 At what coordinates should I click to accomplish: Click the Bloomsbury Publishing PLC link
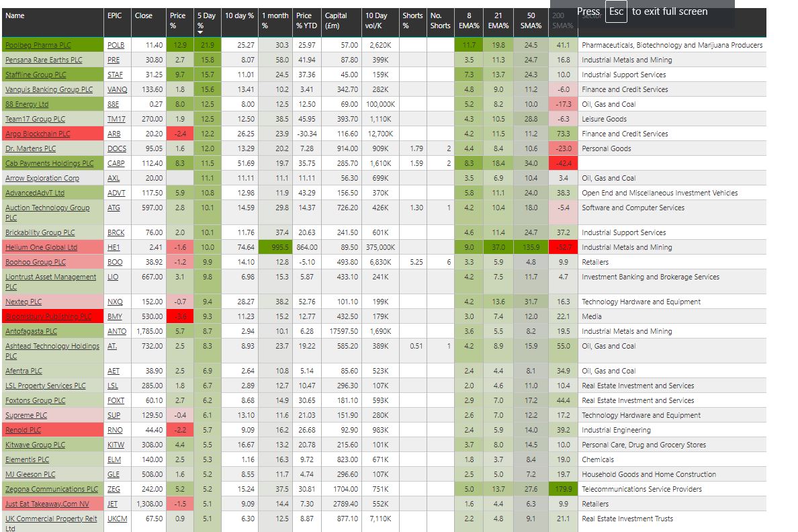coord(48,316)
